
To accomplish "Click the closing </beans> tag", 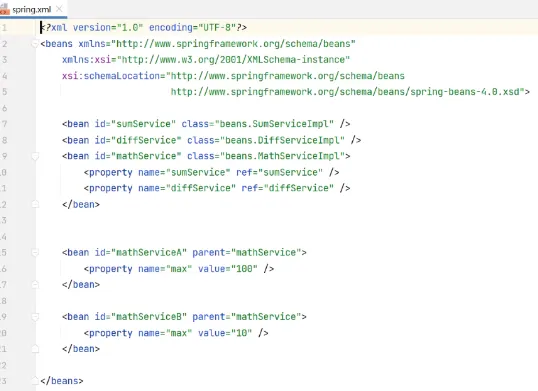I will click(x=62, y=381).
